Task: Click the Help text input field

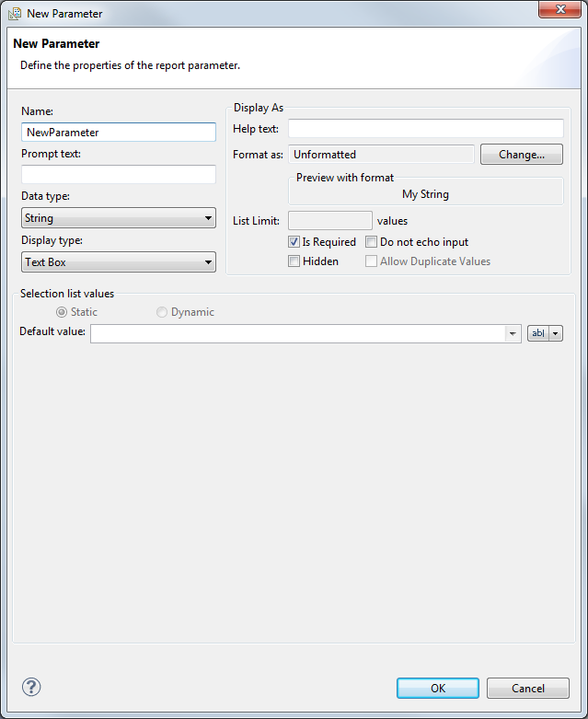Action: [x=426, y=128]
